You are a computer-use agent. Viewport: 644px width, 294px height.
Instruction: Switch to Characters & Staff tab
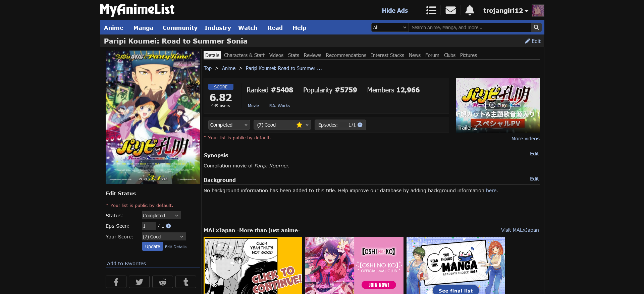244,55
